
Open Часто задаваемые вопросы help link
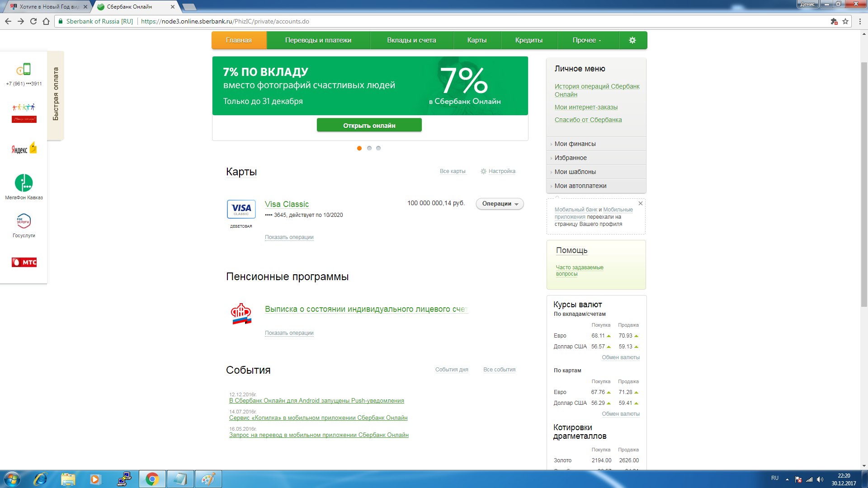tap(580, 271)
